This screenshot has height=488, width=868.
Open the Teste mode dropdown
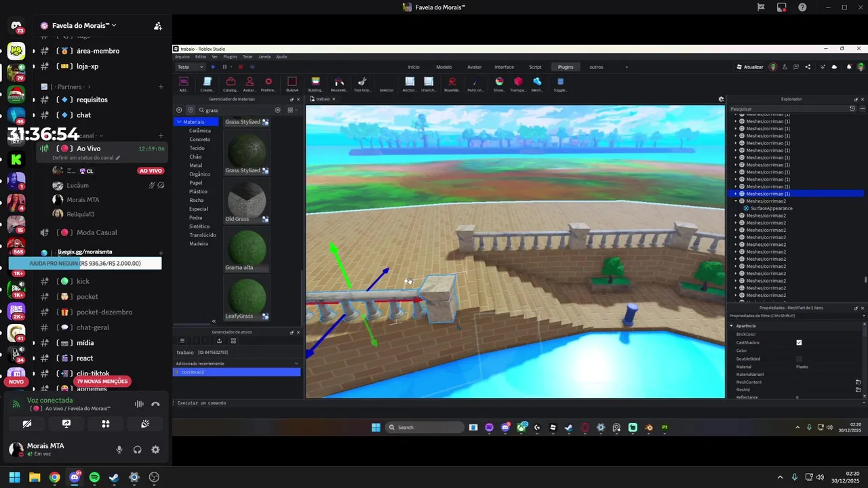[191, 67]
